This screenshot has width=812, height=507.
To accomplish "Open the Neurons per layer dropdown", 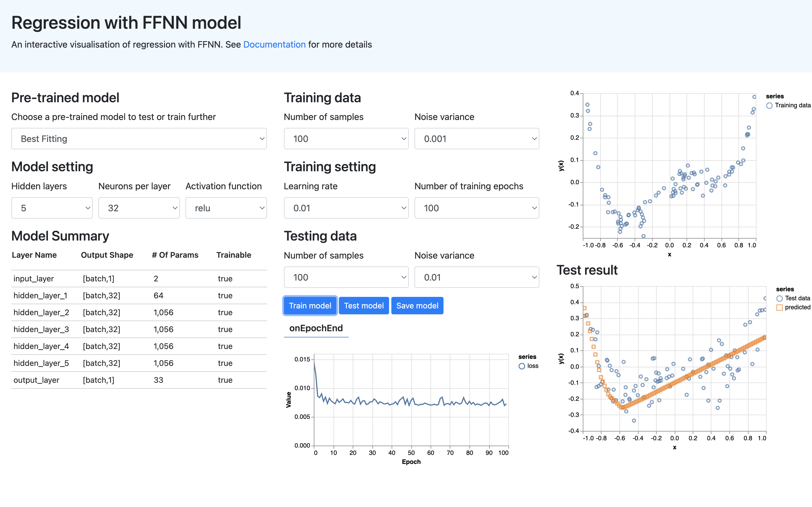I will pos(139,208).
